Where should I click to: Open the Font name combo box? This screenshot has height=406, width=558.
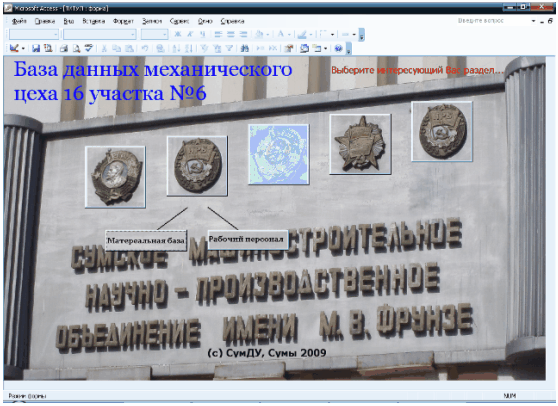coord(100,34)
